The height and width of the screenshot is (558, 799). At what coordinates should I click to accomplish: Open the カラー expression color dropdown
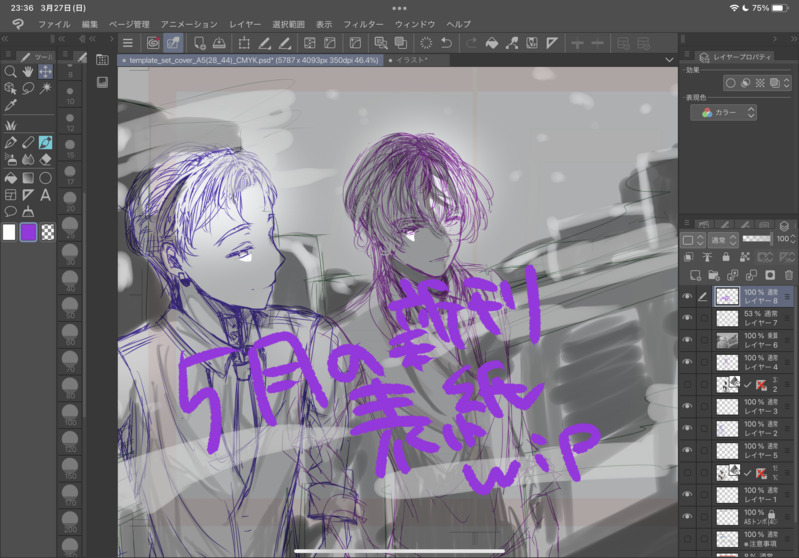723,113
